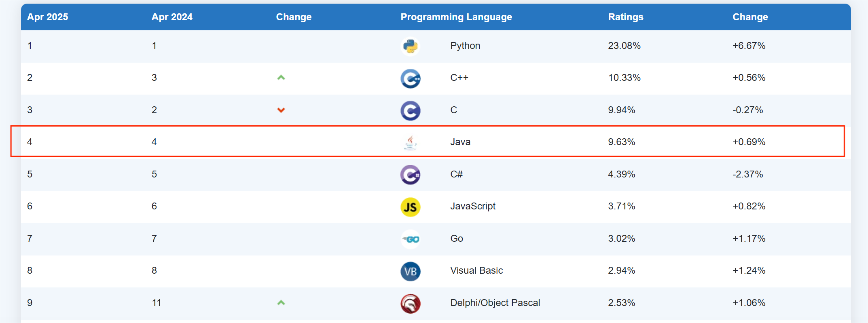Click the -2.37% change value
Screen dimensions: 868x323
point(747,174)
